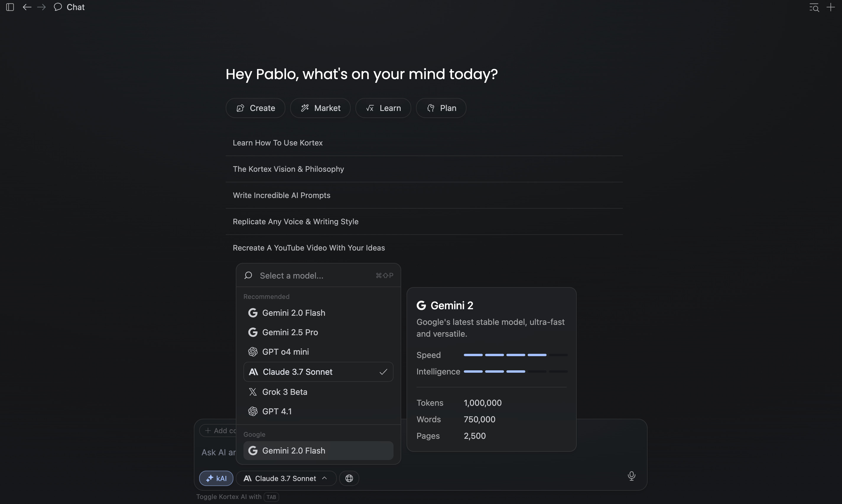This screenshot has width=842, height=504.
Task: Toggle the left sidebar panel icon
Action: coord(10,7)
